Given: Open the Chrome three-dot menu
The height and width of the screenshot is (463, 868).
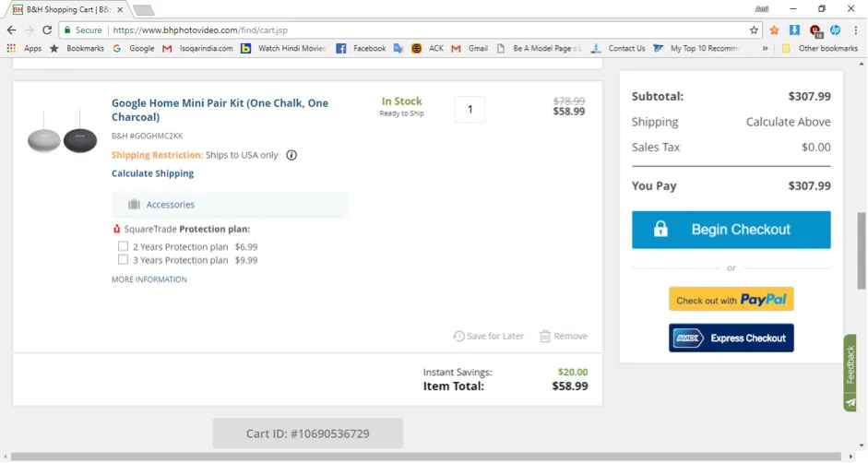Looking at the screenshot, I should tap(855, 30).
